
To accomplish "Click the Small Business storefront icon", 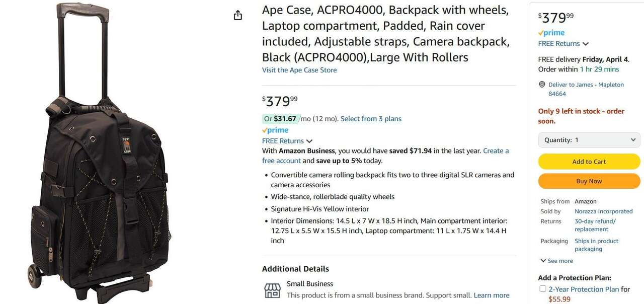I will click(272, 290).
